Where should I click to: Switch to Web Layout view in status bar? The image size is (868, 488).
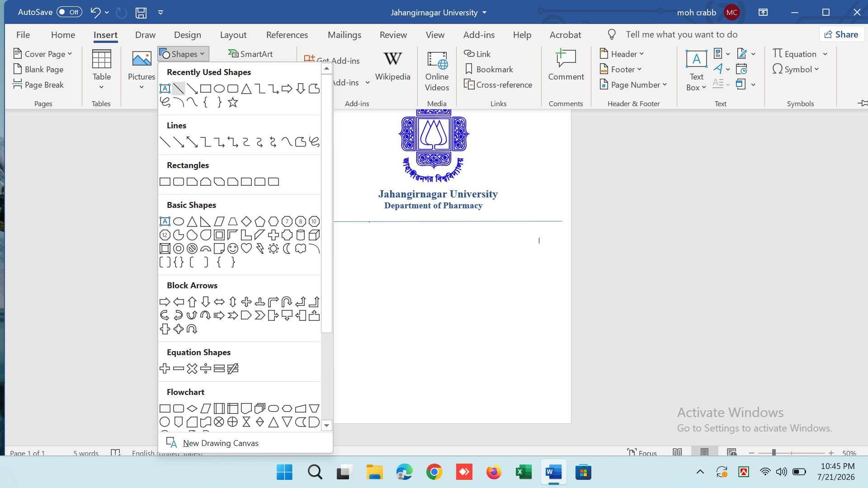tap(732, 452)
